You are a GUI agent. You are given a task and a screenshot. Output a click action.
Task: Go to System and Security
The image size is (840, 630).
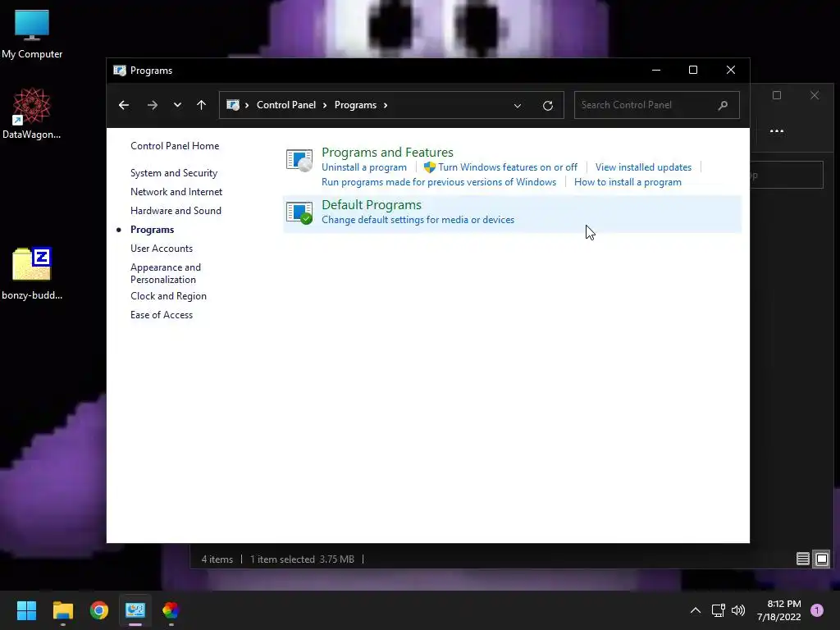(x=174, y=173)
